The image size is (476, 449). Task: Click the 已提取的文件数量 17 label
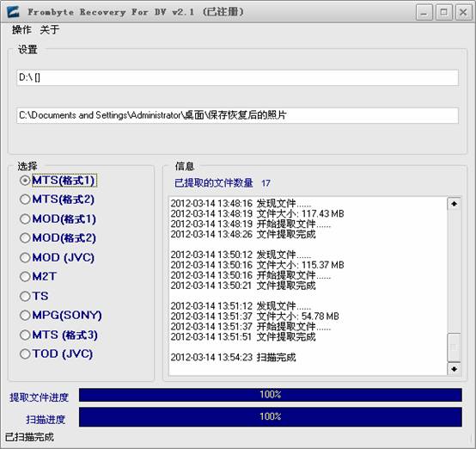click(223, 183)
